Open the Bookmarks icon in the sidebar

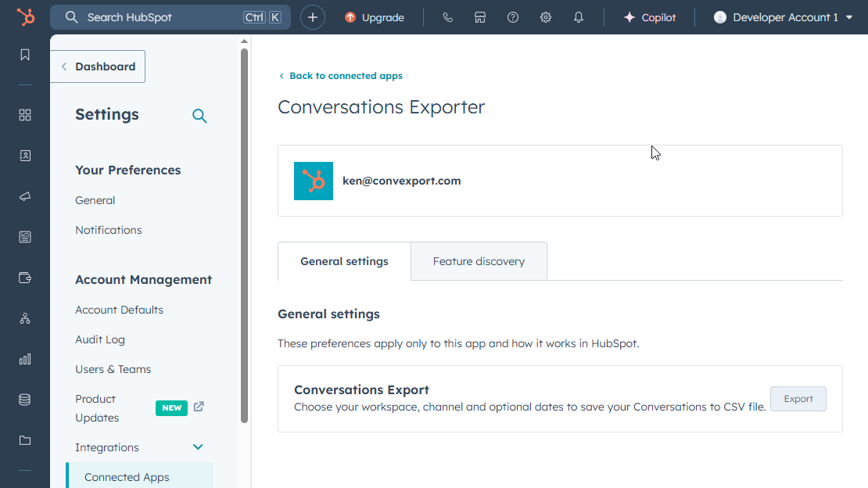tap(24, 55)
